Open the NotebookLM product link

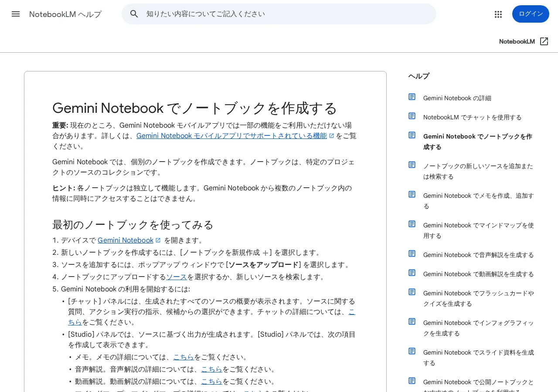pyautogui.click(x=517, y=41)
